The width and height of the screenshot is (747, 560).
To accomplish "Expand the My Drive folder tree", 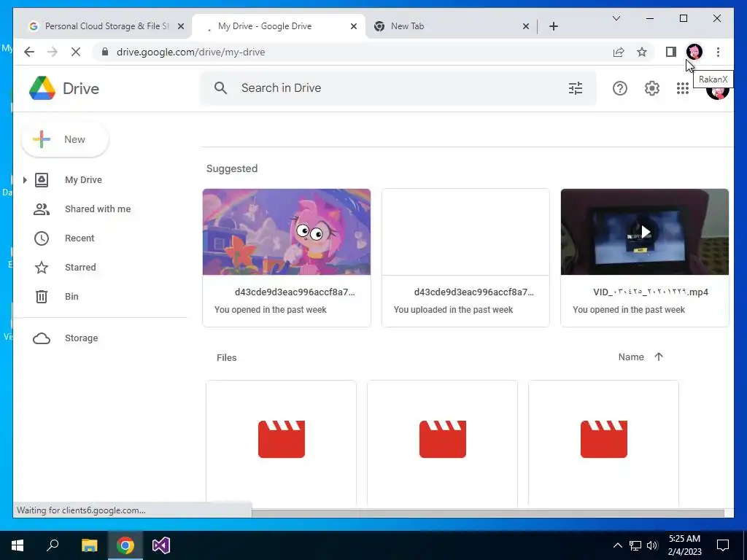I will pos(25,180).
